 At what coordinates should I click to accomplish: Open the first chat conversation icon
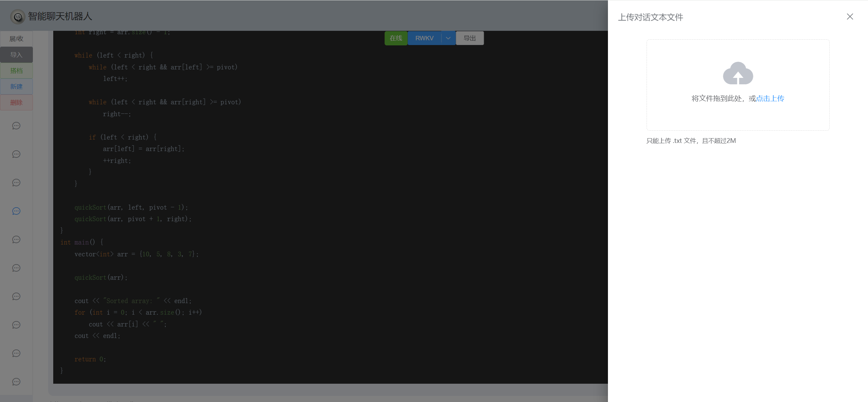(16, 126)
